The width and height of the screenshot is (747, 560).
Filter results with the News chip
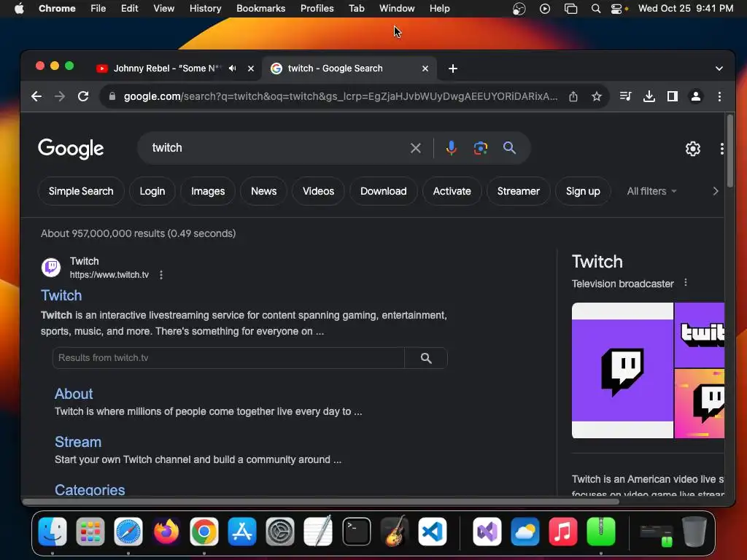(x=263, y=191)
